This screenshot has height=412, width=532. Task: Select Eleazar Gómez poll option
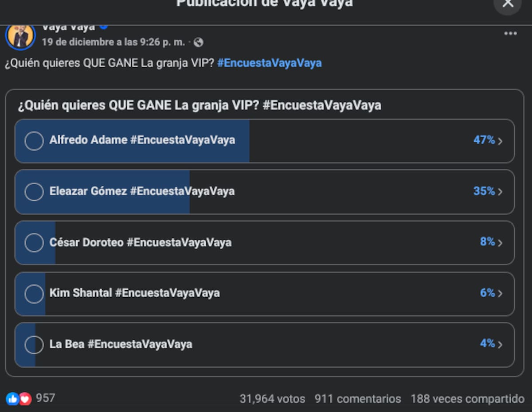(265, 192)
